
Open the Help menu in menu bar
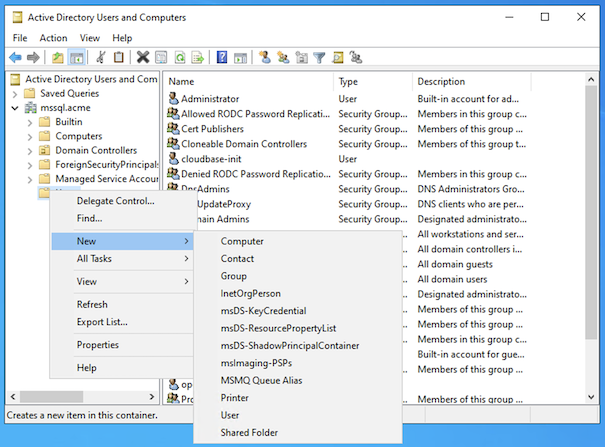(x=122, y=38)
